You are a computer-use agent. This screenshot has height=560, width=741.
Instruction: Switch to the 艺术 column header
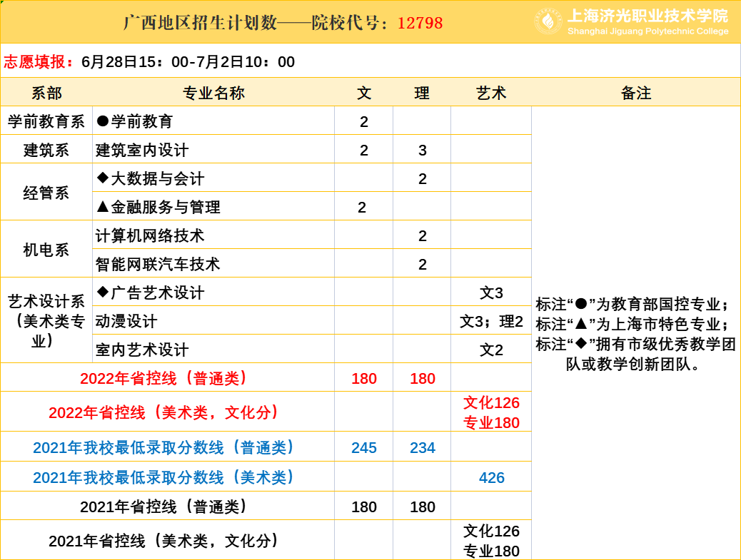(490, 92)
